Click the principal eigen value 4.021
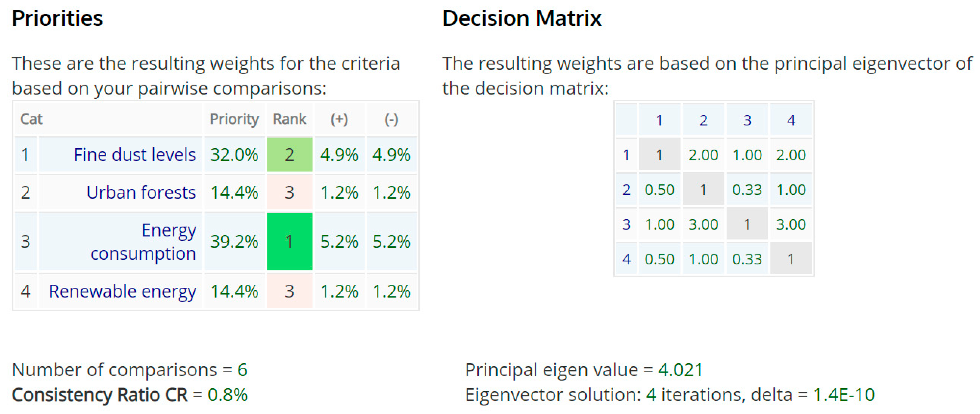The width and height of the screenshot is (980, 414). coord(681,370)
